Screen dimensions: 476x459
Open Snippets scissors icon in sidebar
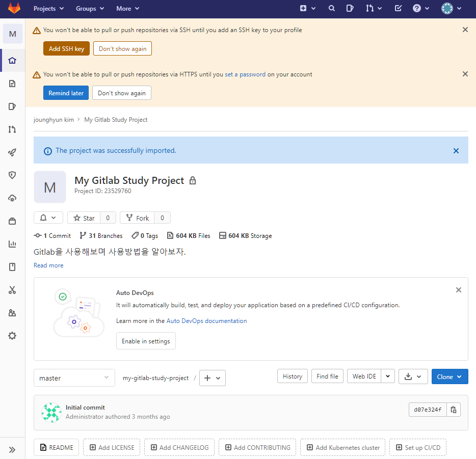12,290
